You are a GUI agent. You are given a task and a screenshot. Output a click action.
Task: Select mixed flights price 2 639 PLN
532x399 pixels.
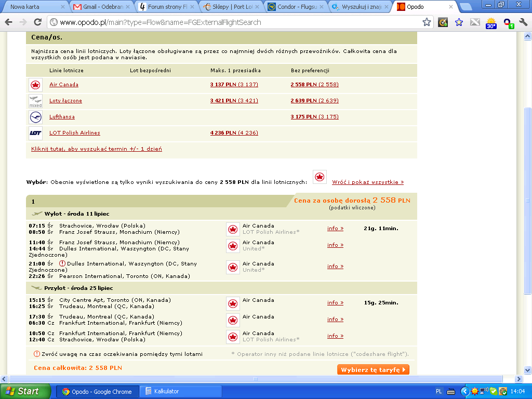tap(314, 100)
